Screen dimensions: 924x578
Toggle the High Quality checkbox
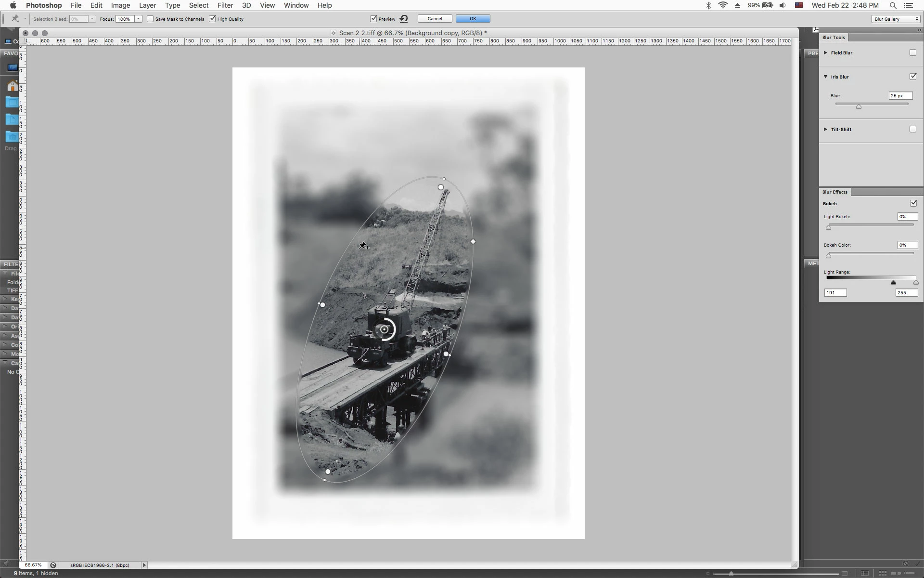tap(212, 19)
